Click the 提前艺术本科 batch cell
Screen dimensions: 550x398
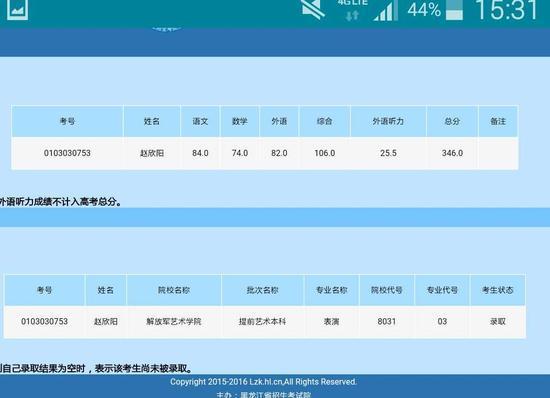(262, 322)
